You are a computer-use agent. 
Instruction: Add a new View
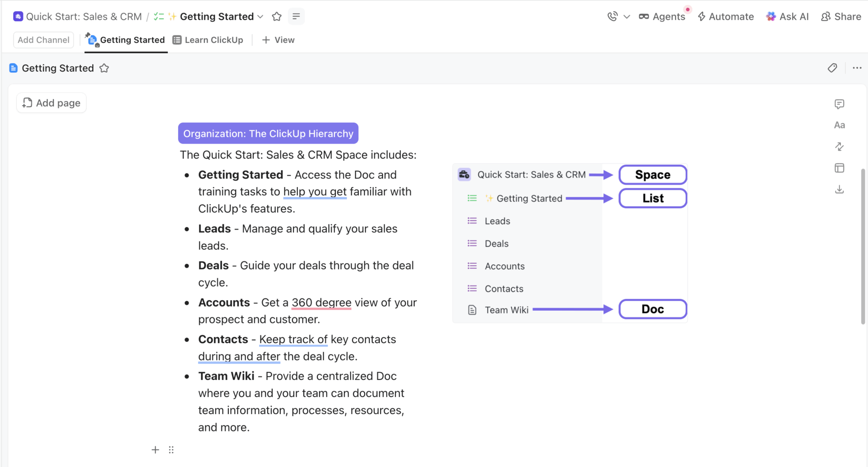pos(278,40)
